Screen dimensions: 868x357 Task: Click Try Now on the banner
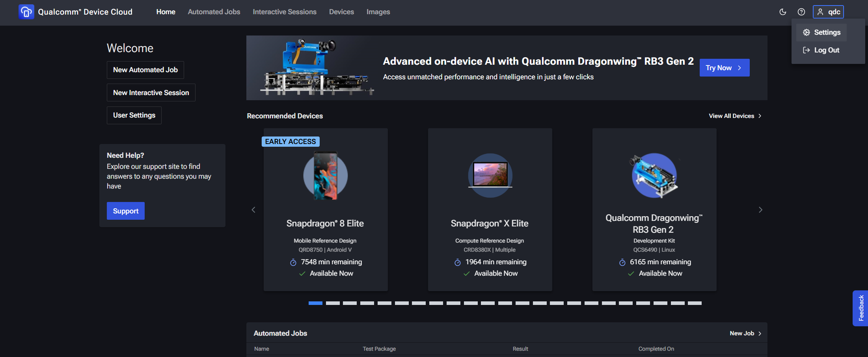pos(725,68)
